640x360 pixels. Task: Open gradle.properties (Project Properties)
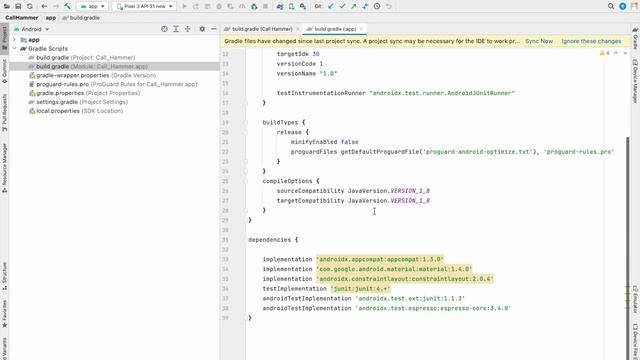84,93
